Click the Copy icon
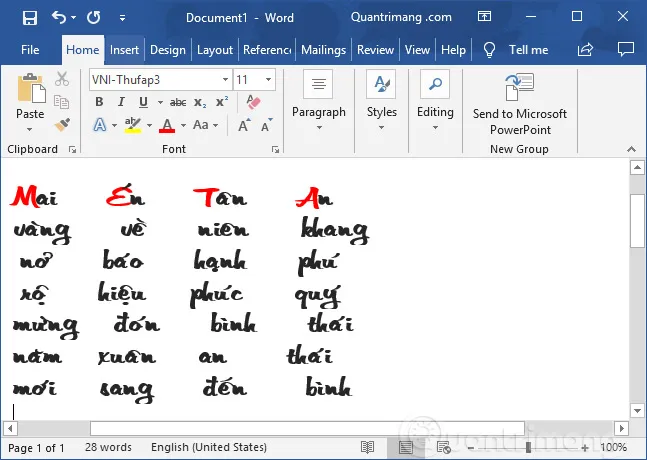This screenshot has height=460, width=647. point(61,101)
